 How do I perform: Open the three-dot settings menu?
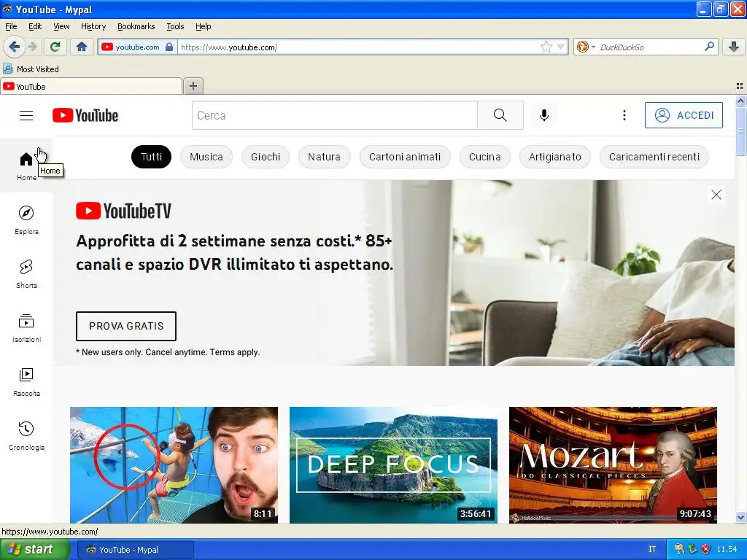point(624,115)
